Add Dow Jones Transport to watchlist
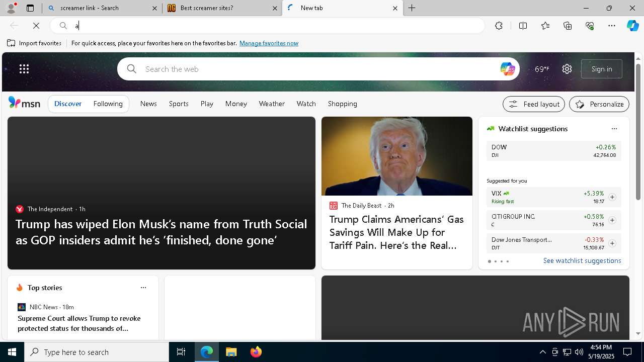644x362 pixels. tap(612, 243)
